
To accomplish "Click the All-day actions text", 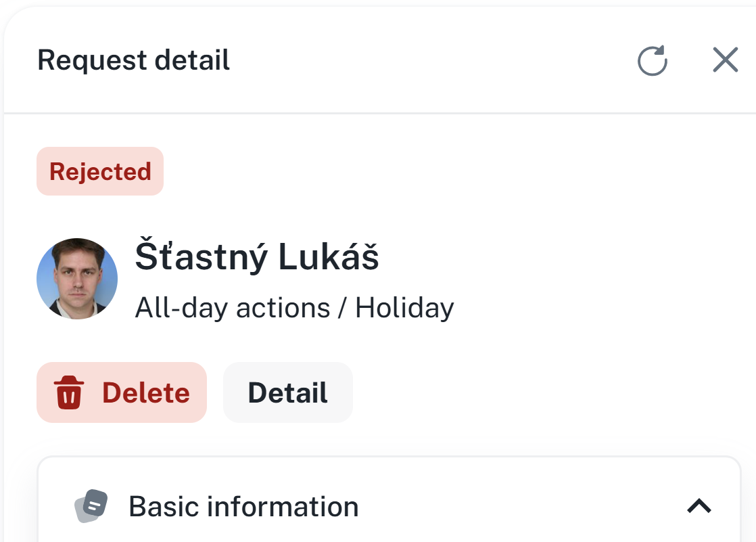I will pos(232,309).
